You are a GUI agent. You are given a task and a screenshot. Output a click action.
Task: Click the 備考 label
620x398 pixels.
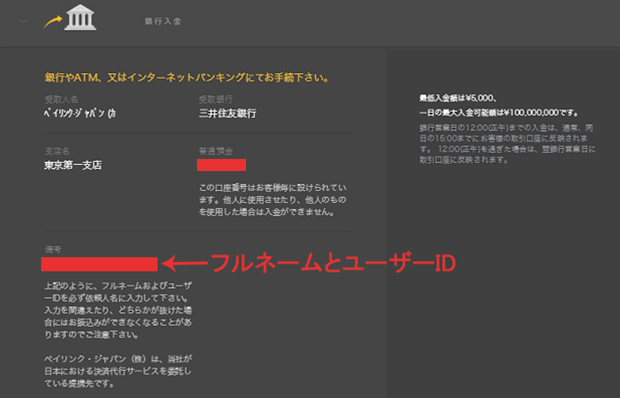tap(53, 249)
